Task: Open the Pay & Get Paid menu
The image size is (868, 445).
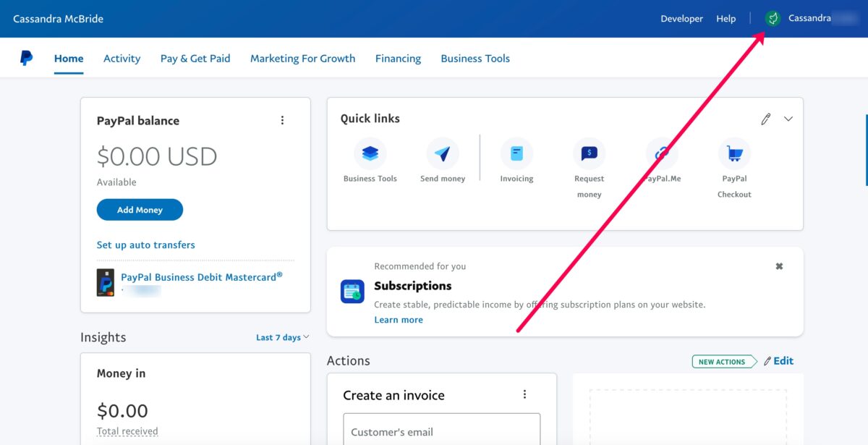Action: [195, 59]
